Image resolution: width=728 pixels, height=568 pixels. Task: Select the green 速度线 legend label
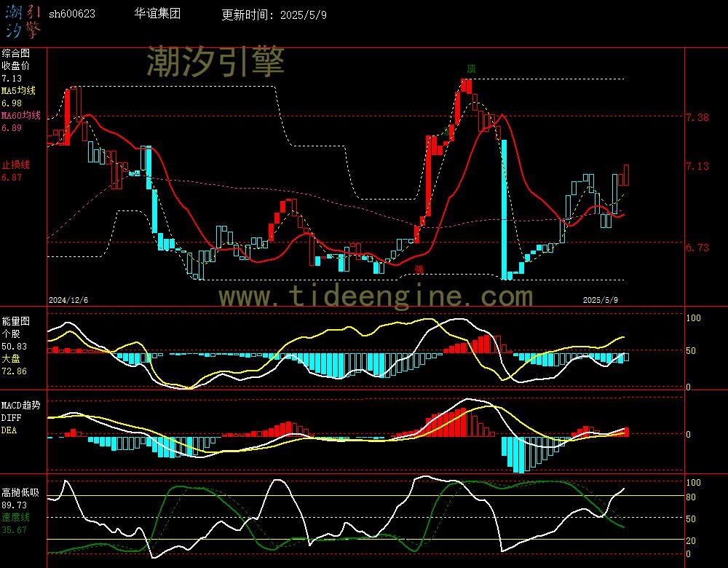(x=16, y=517)
